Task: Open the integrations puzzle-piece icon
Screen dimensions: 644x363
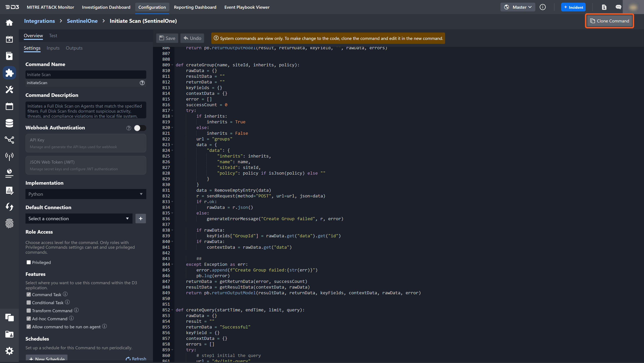Action: point(9,73)
